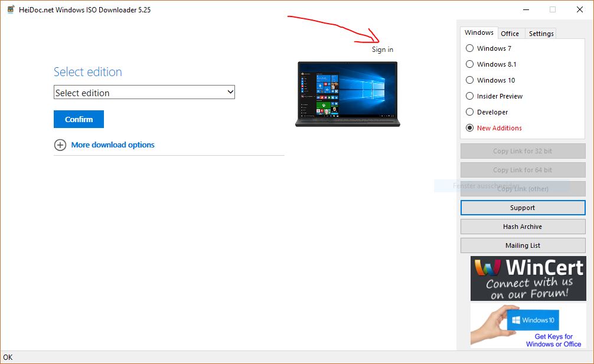The height and width of the screenshot is (364, 594).
Task: Click the HeiDoc app icon in title bar
Action: 11,9
